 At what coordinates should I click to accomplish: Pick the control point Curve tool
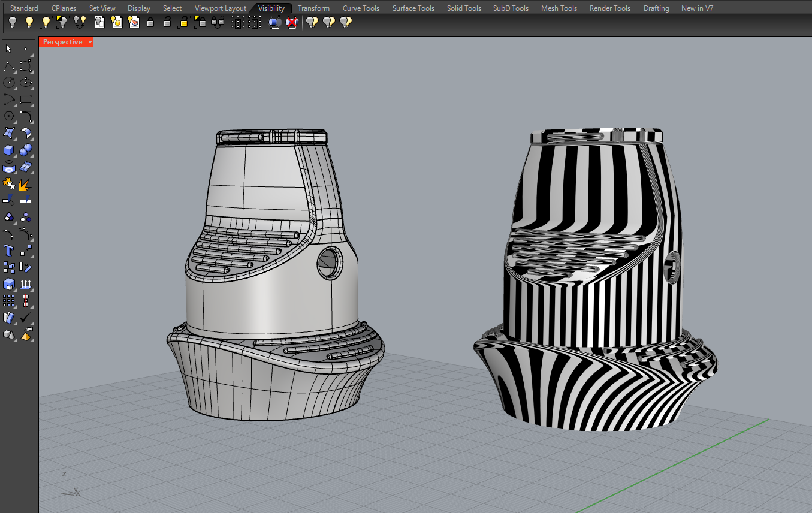click(x=26, y=65)
